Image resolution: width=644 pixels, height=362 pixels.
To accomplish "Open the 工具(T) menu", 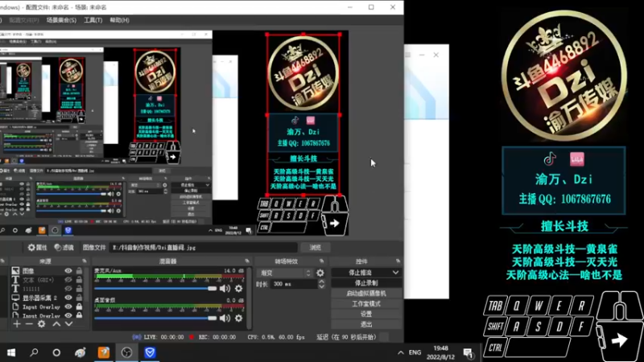I will [x=93, y=20].
